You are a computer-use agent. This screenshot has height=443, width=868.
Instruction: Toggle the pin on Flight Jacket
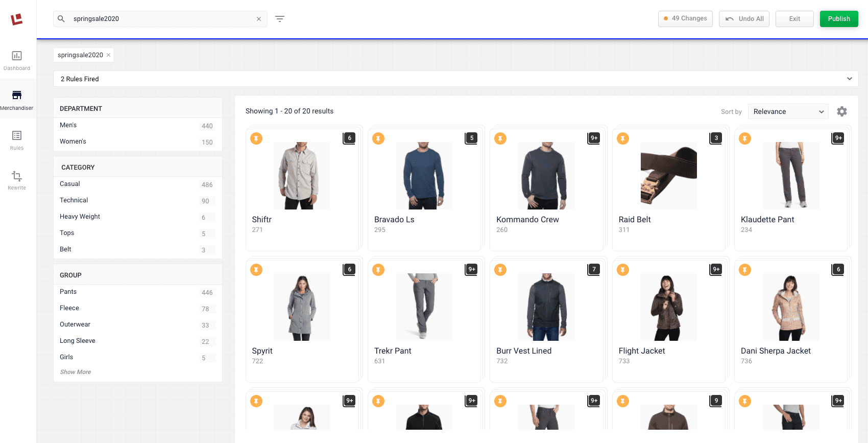[x=623, y=270]
